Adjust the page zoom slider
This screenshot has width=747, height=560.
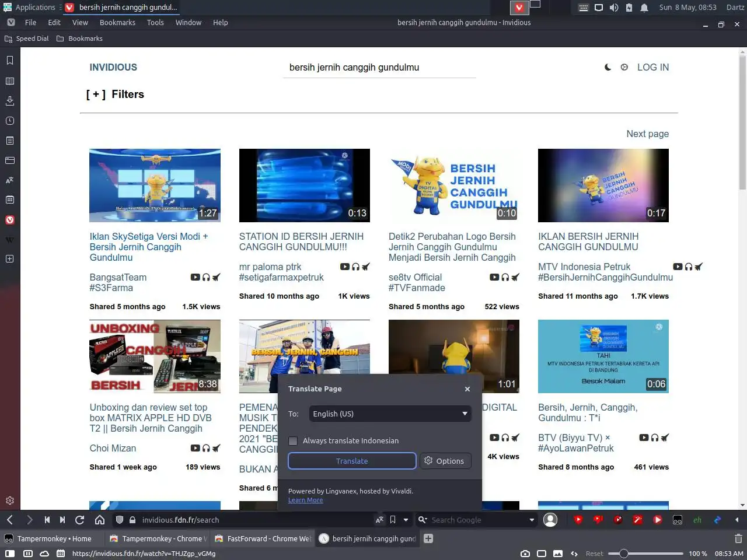[x=645, y=554]
